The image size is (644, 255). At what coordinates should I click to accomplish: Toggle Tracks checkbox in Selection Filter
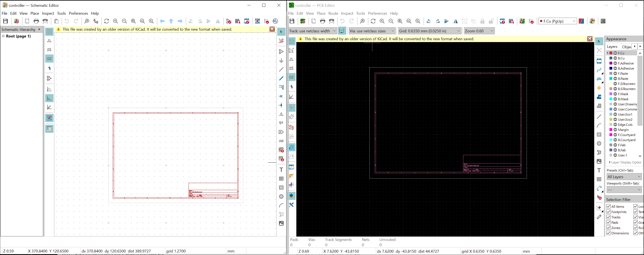point(608,217)
